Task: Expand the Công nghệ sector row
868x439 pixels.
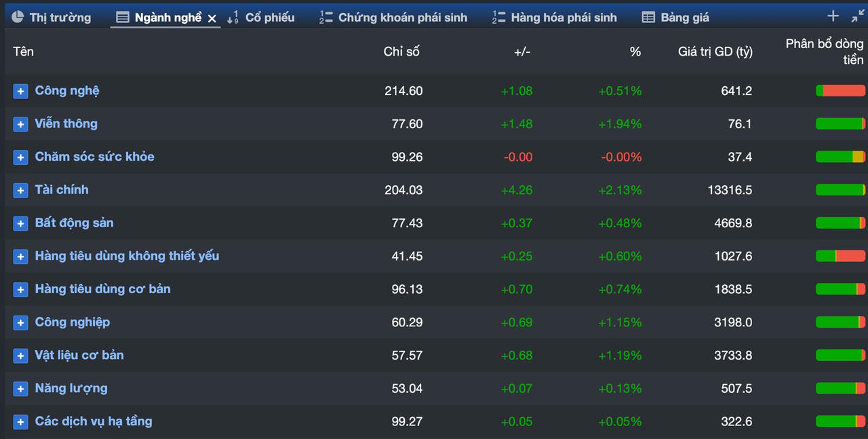Action: (20, 91)
